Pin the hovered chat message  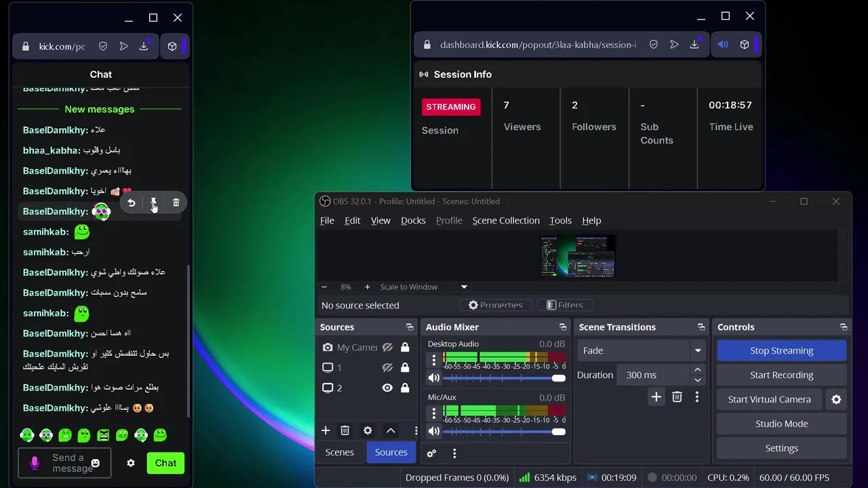point(154,203)
